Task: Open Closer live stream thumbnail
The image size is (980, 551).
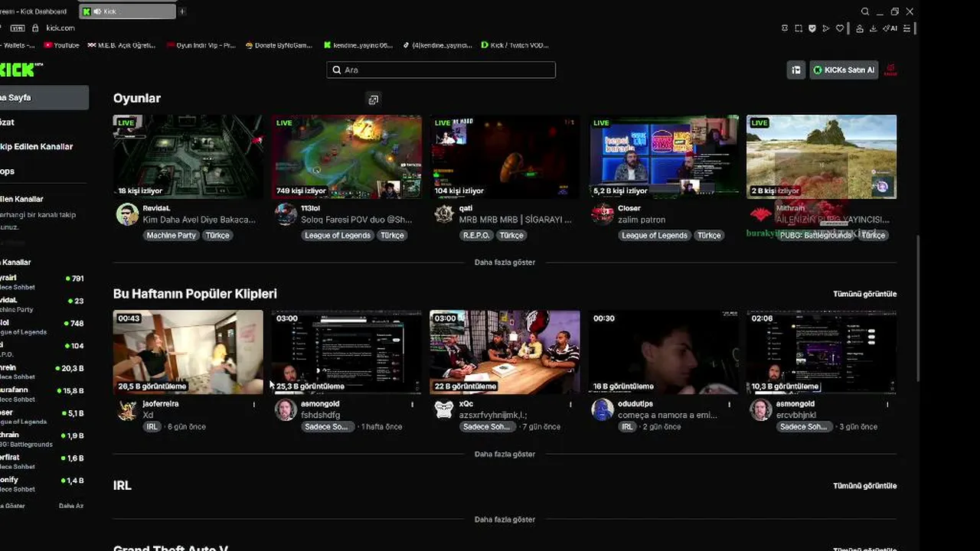Action: click(664, 157)
